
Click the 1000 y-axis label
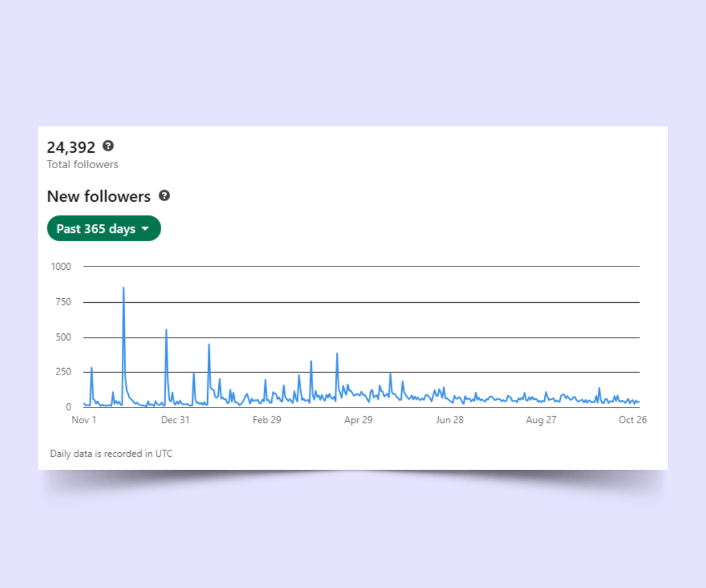coord(61,266)
